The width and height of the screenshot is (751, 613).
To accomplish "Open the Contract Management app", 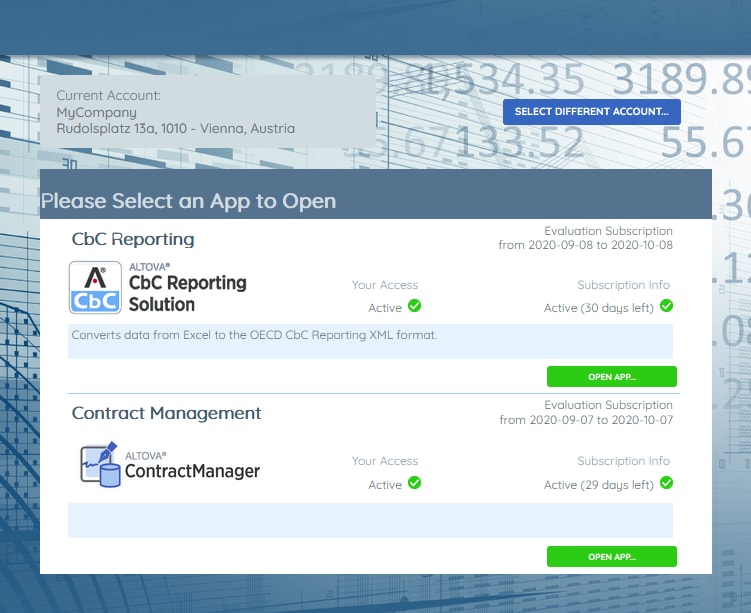I will click(x=612, y=556).
